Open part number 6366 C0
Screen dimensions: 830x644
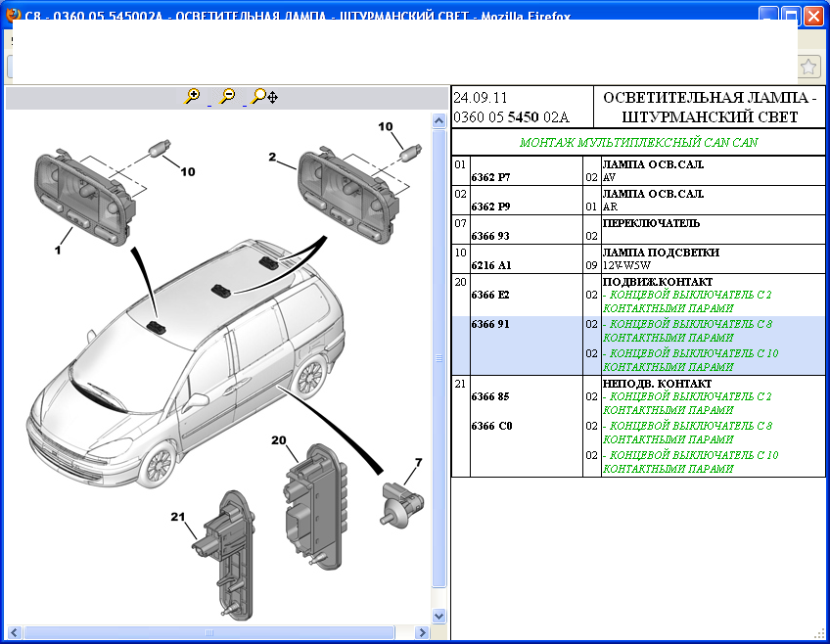491,426
